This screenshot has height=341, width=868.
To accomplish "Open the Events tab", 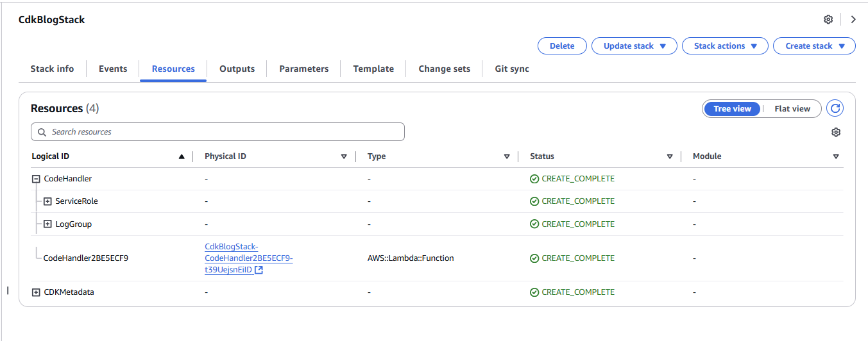I will [113, 69].
